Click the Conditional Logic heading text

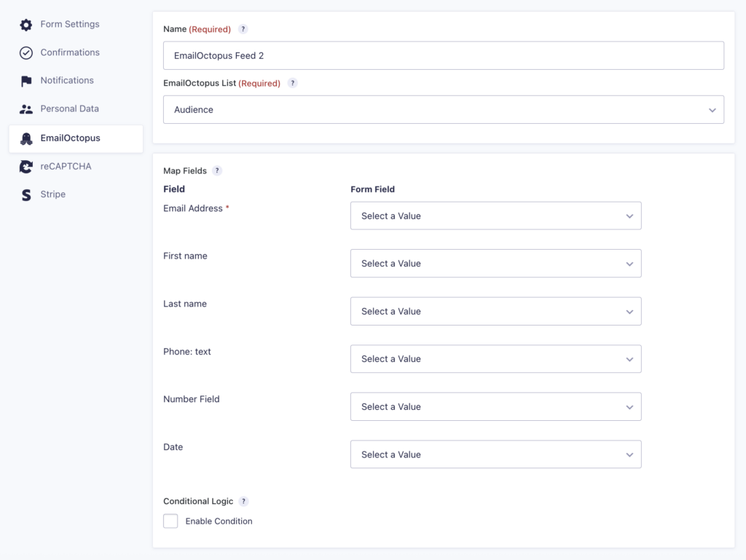pyautogui.click(x=198, y=501)
